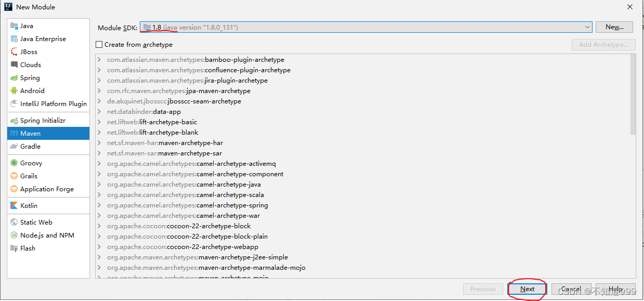Select Kotlin module type label
Viewport: 644px width, 301px height.
[29, 206]
